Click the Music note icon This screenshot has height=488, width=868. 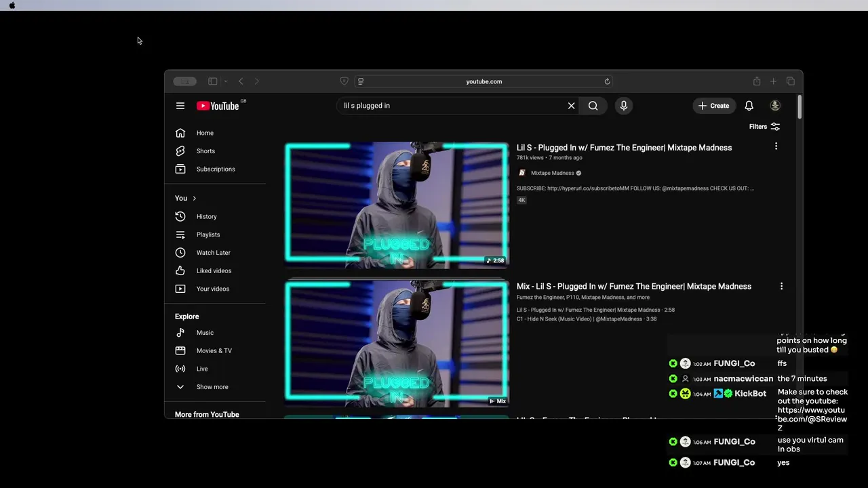180,333
